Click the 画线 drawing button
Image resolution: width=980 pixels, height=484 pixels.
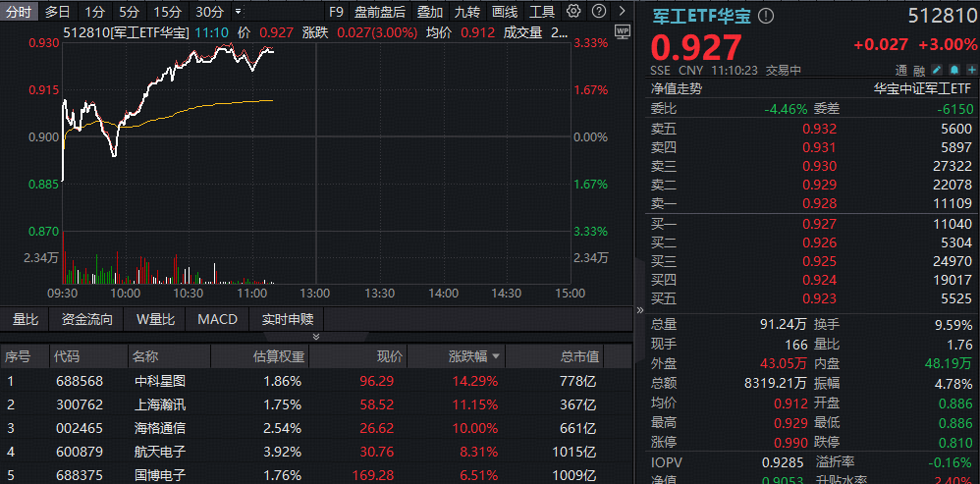tap(504, 13)
